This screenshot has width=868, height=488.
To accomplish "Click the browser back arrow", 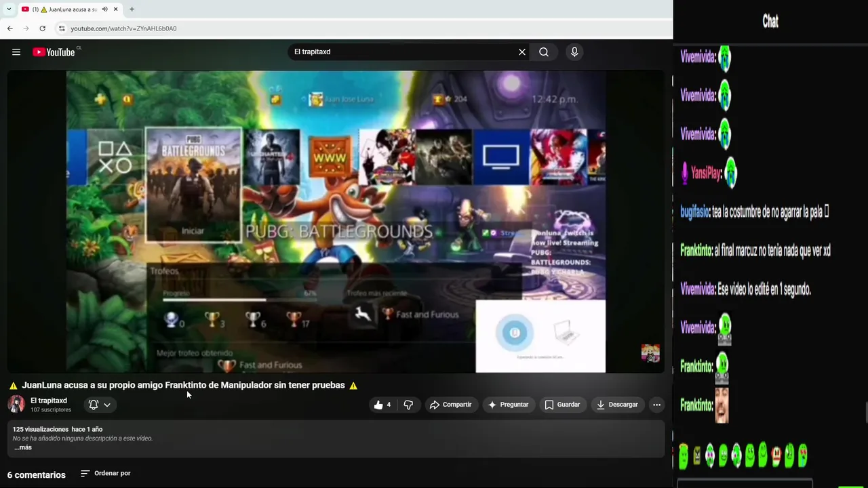I will coord(9,28).
